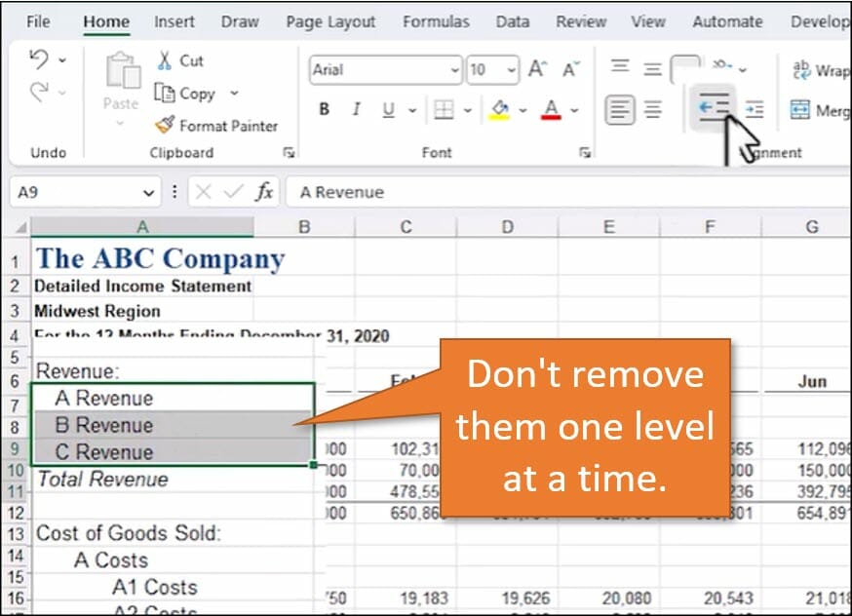Toggle the Align Left button
852x616 pixels.
619,109
